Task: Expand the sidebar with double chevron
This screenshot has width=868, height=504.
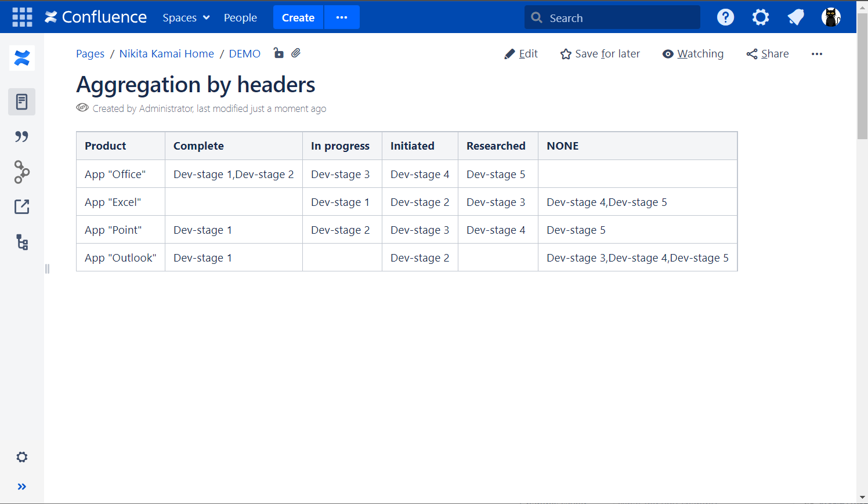Action: click(22, 487)
